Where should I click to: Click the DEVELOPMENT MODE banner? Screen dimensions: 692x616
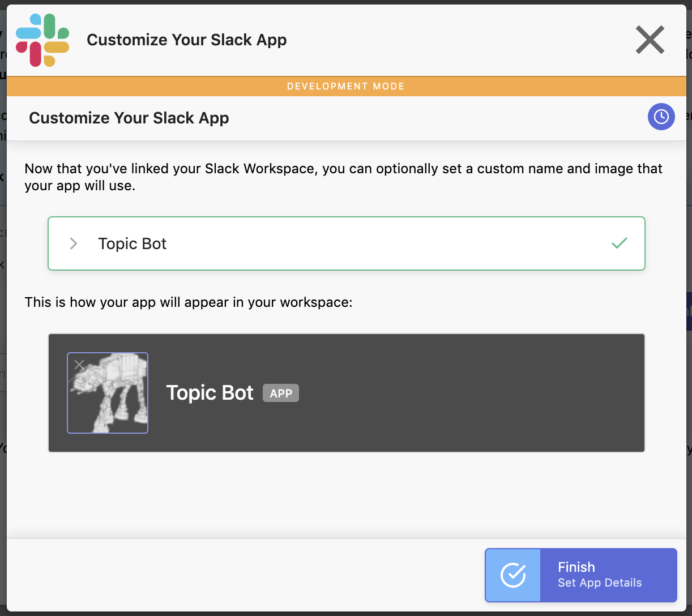tap(346, 86)
